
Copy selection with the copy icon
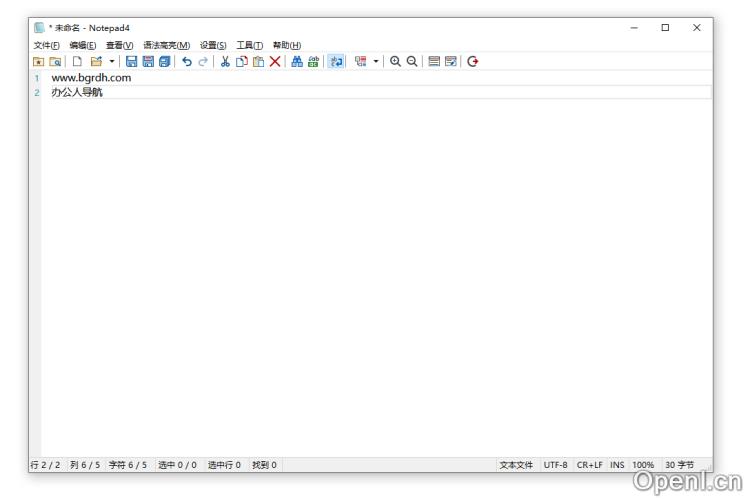[242, 62]
